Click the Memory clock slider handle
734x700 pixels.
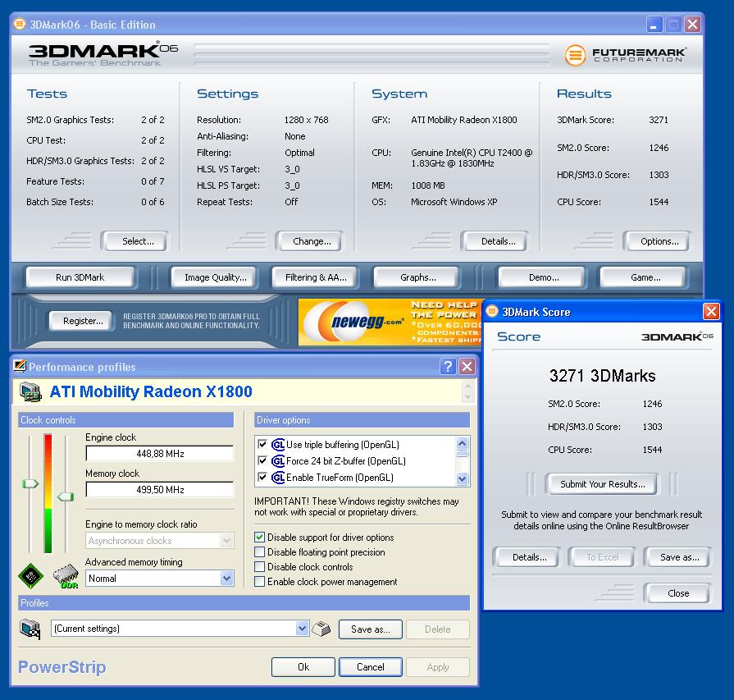(x=66, y=496)
